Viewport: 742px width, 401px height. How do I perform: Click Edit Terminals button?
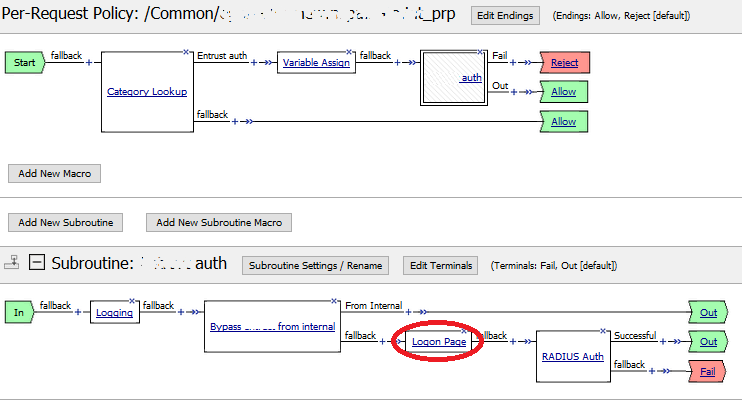point(441,266)
